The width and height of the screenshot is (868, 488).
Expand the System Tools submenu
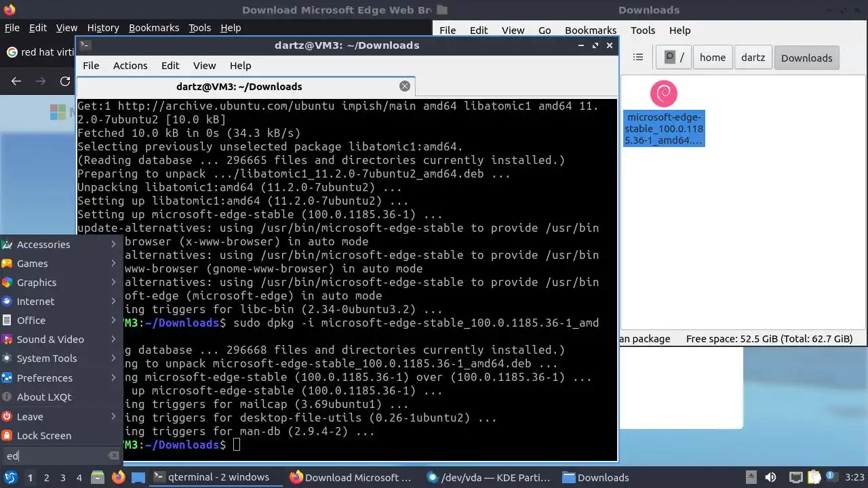tap(61, 358)
